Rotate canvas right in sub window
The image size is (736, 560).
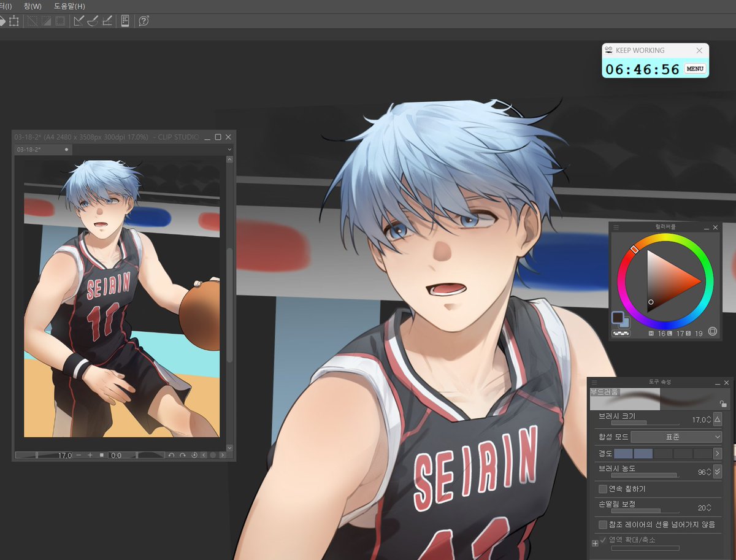(182, 455)
